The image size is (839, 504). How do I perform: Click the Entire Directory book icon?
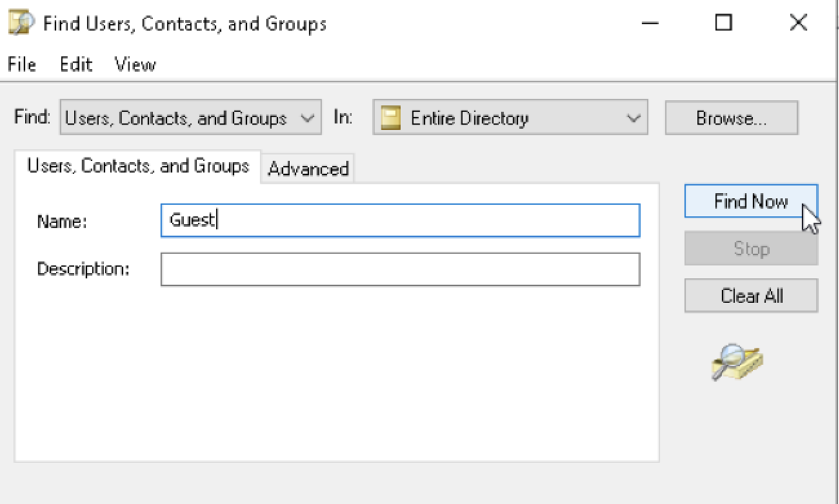point(390,118)
